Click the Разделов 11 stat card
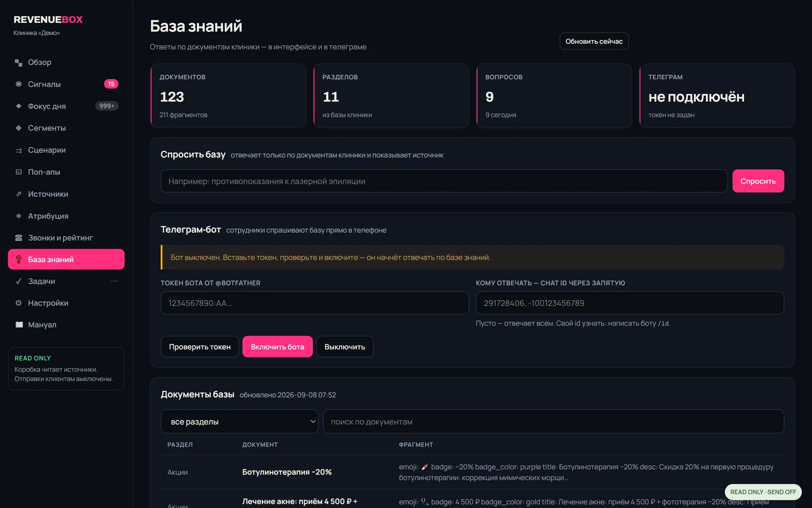Screen dimensions: 812x508 (x=391, y=96)
